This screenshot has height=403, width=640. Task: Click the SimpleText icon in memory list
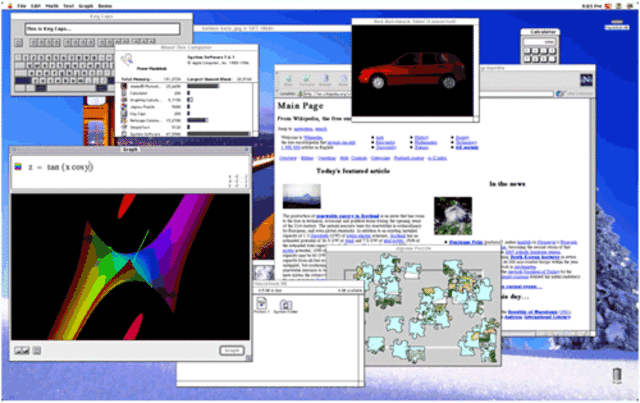pos(124,127)
